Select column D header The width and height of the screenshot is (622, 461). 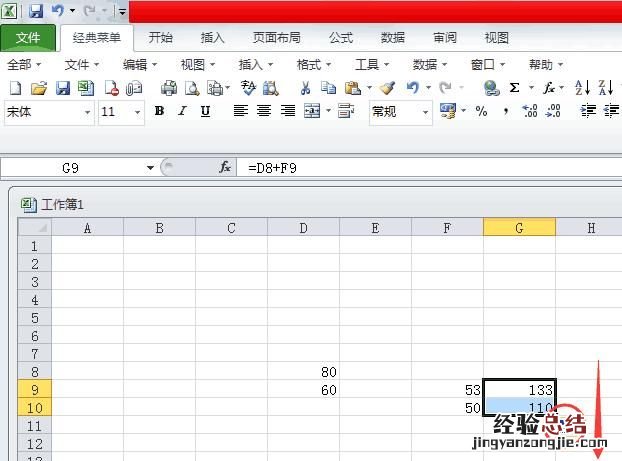pyautogui.click(x=303, y=228)
